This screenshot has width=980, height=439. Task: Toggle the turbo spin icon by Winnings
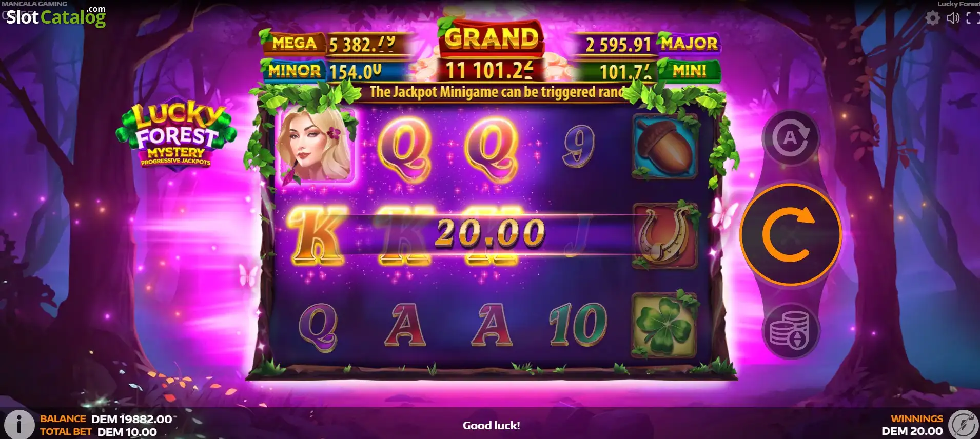[x=963, y=424]
